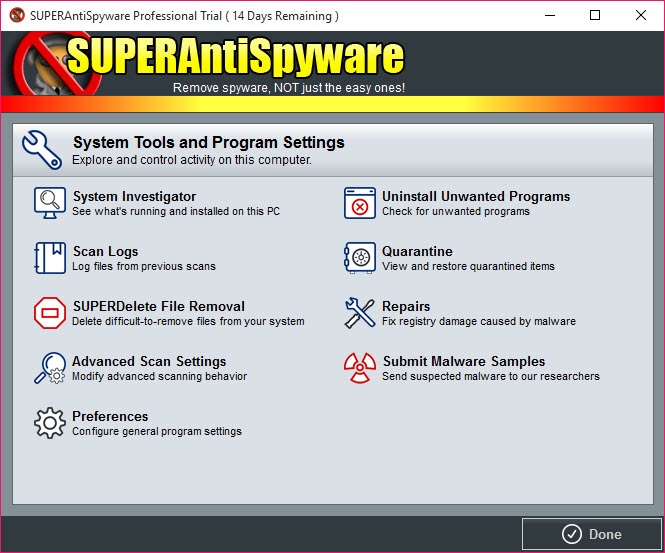Open System Investigator link text
Viewport: 665px width, 553px height.
[134, 196]
